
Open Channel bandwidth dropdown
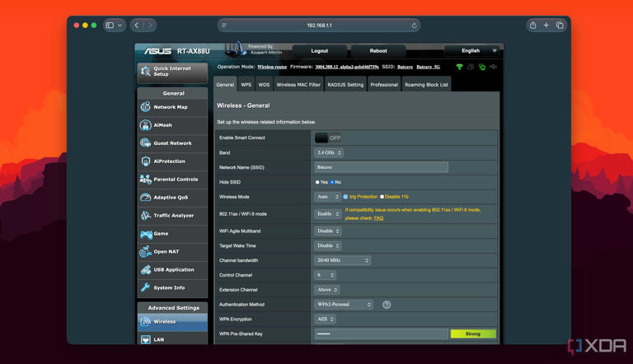point(342,261)
